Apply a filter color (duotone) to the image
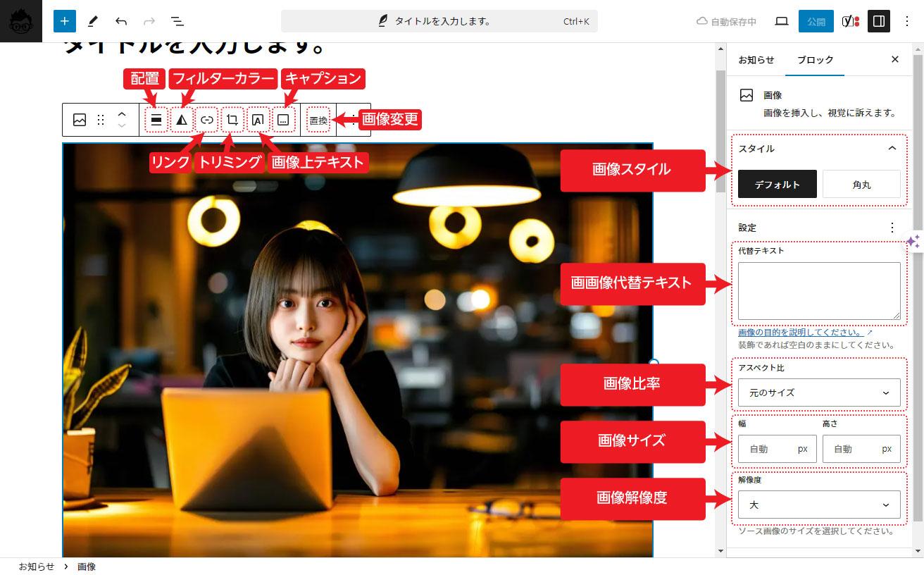924x575 pixels. point(182,119)
